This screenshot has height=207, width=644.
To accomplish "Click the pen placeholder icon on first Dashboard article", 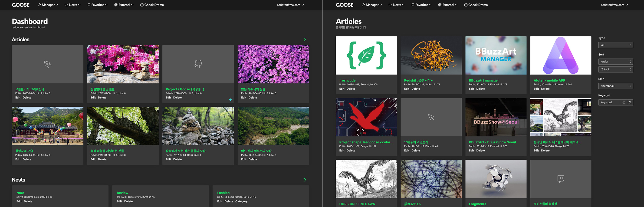I will (47, 64).
